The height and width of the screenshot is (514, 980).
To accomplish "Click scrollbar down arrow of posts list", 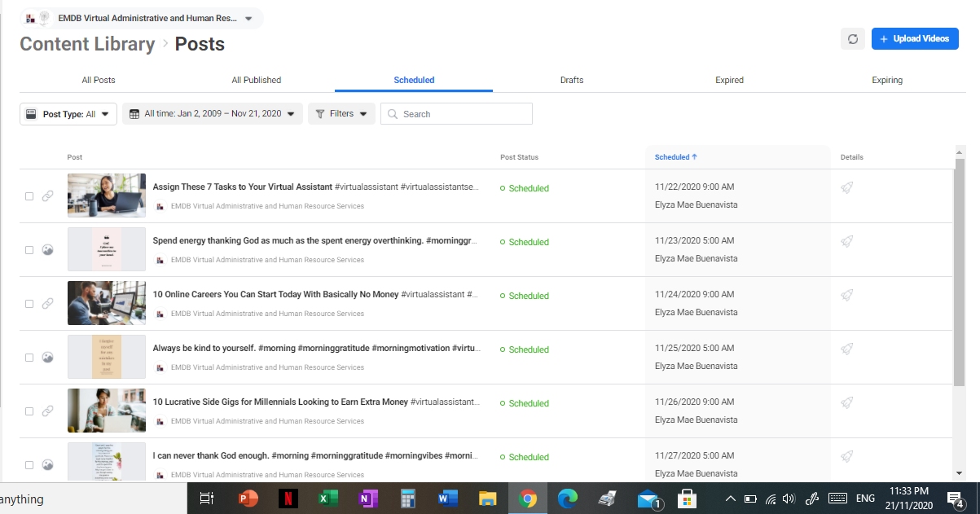I will (959, 473).
